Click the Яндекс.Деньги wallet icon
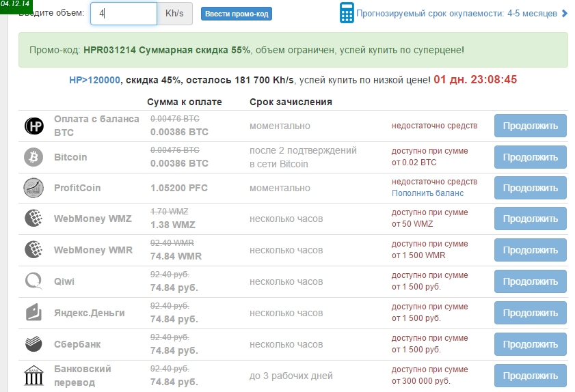The width and height of the screenshot is (575, 392). tap(34, 313)
